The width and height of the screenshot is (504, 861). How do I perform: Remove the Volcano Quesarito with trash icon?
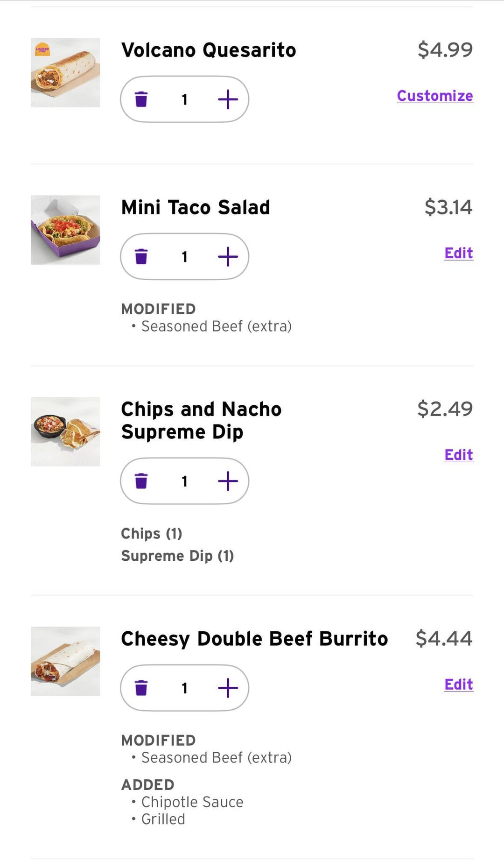(141, 99)
